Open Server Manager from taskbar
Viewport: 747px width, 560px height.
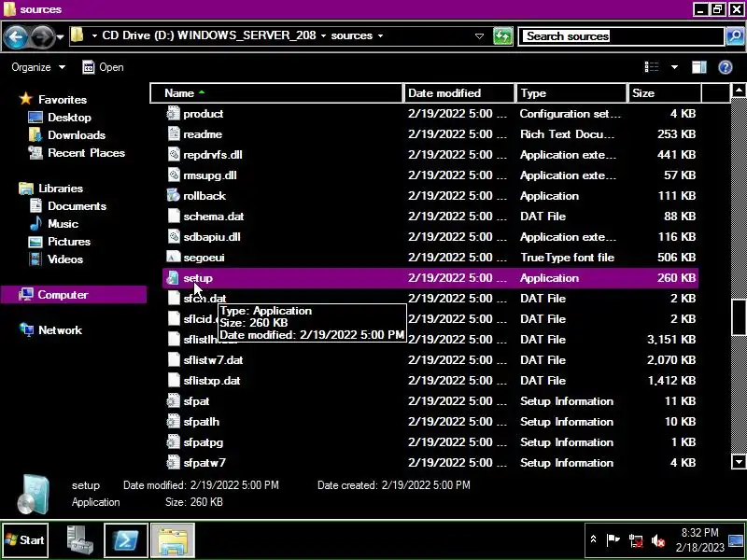78,540
